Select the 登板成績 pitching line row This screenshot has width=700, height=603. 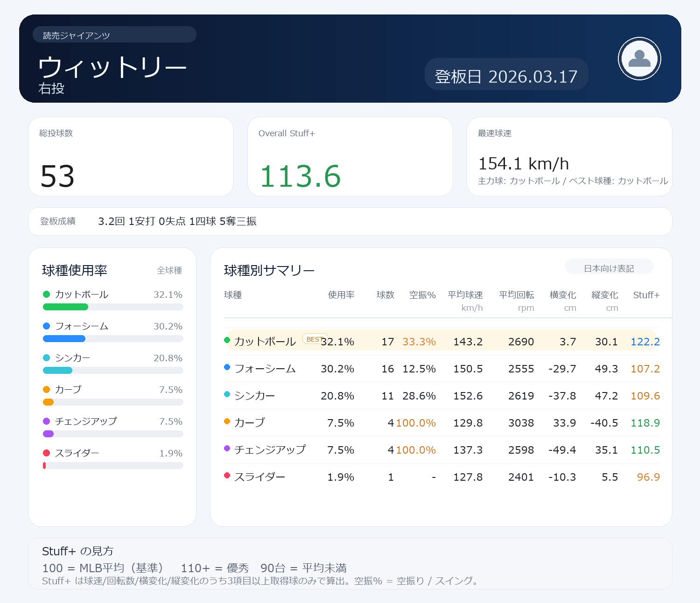pos(350,222)
